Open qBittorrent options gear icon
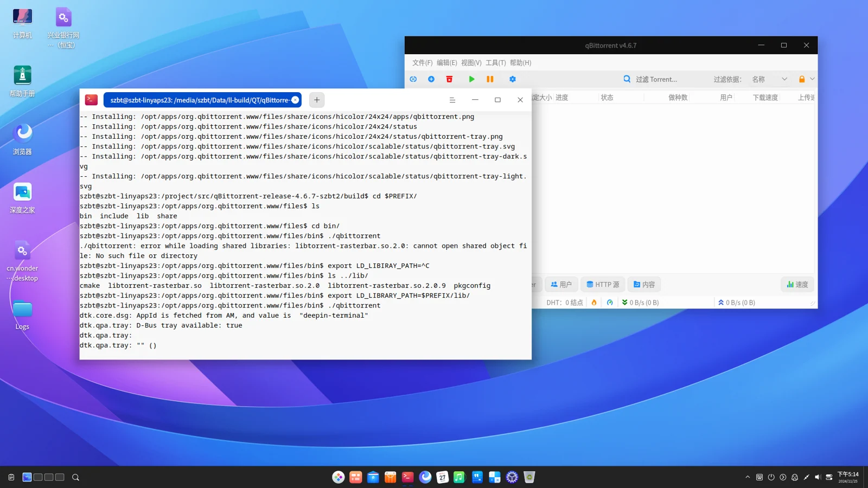Screen dimensions: 868x488 [x=513, y=79]
